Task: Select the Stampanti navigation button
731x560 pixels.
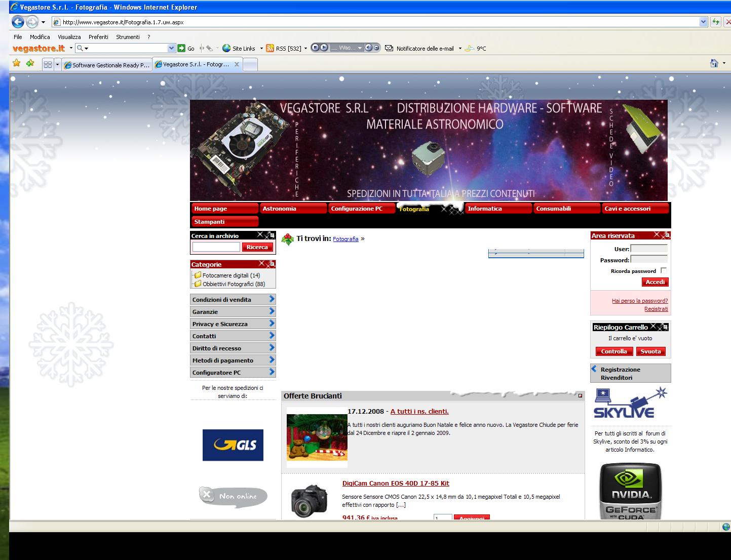Action: pyautogui.click(x=225, y=222)
